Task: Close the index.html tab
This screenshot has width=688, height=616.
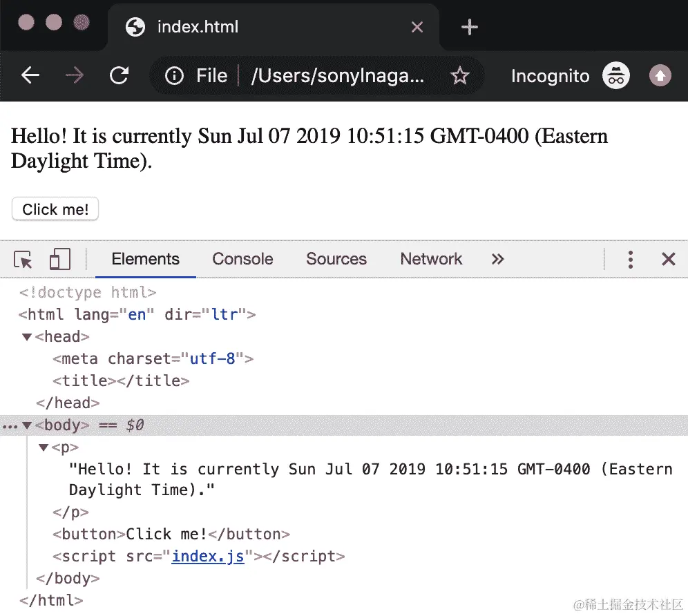Action: click(417, 27)
